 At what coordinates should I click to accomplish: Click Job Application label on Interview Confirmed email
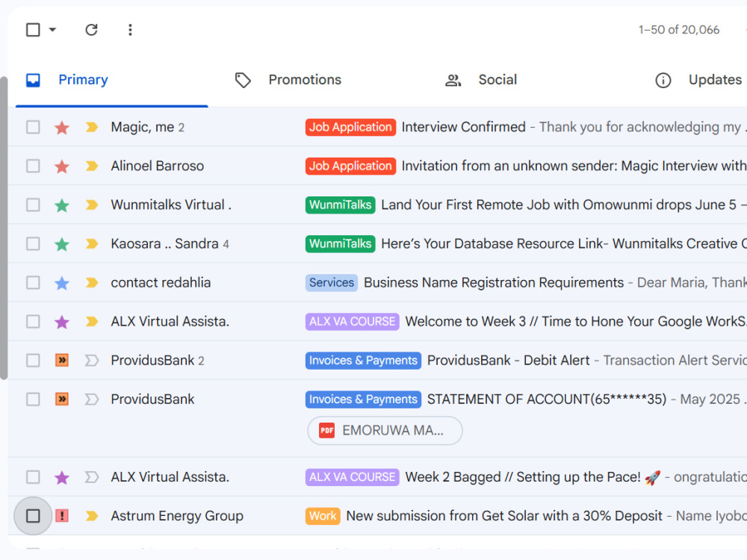[350, 127]
